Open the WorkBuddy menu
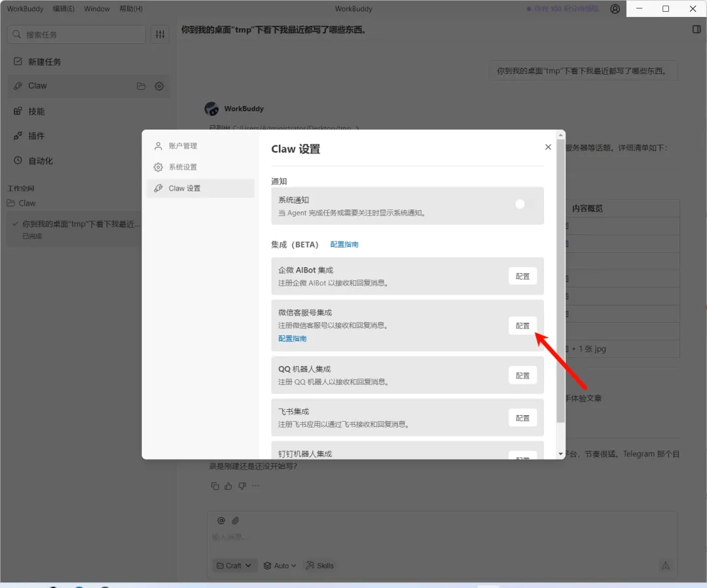The width and height of the screenshot is (707, 588). coord(26,9)
